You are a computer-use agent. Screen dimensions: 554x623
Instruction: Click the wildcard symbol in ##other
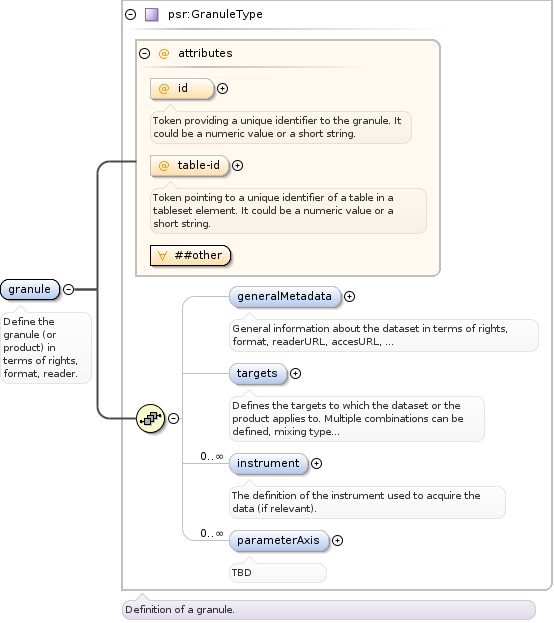tap(162, 255)
